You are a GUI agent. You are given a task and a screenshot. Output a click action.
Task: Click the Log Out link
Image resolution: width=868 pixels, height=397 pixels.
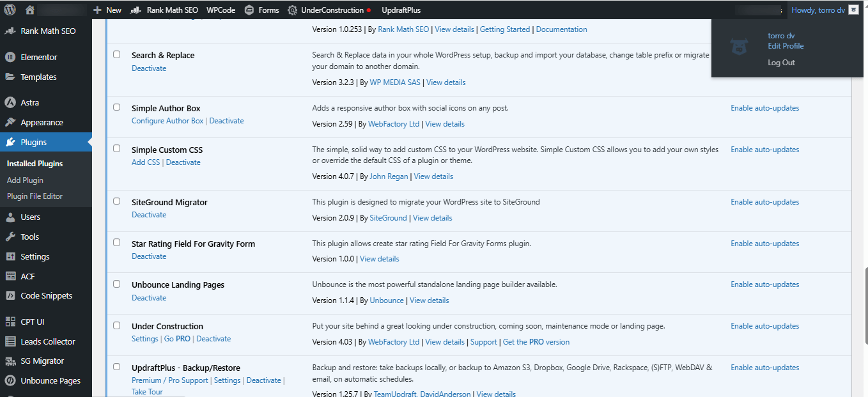(x=781, y=62)
